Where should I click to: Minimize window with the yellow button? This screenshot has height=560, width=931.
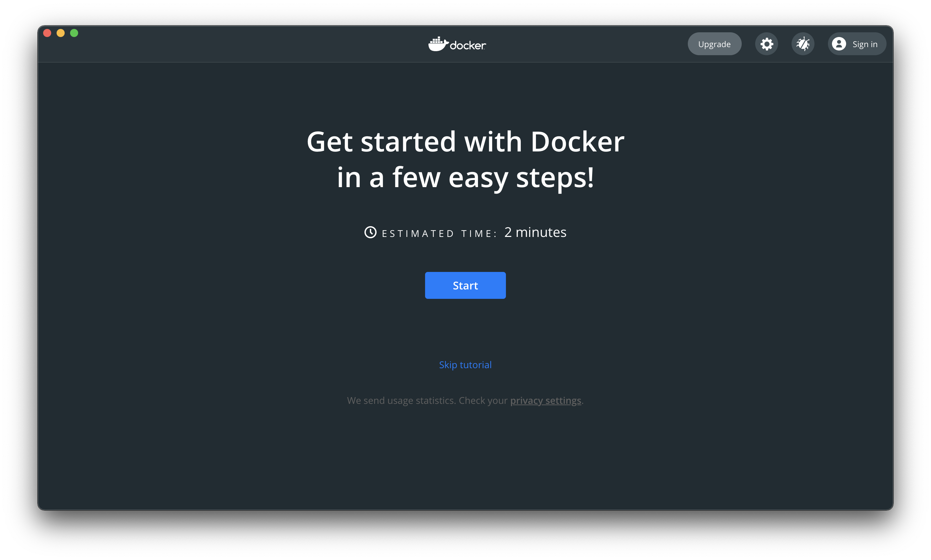(60, 33)
